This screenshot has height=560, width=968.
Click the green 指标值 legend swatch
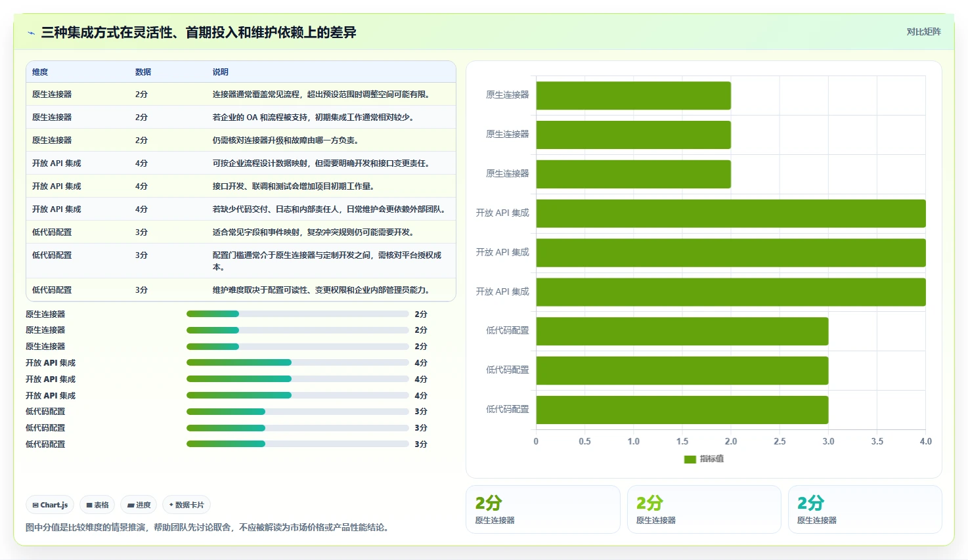coord(690,459)
